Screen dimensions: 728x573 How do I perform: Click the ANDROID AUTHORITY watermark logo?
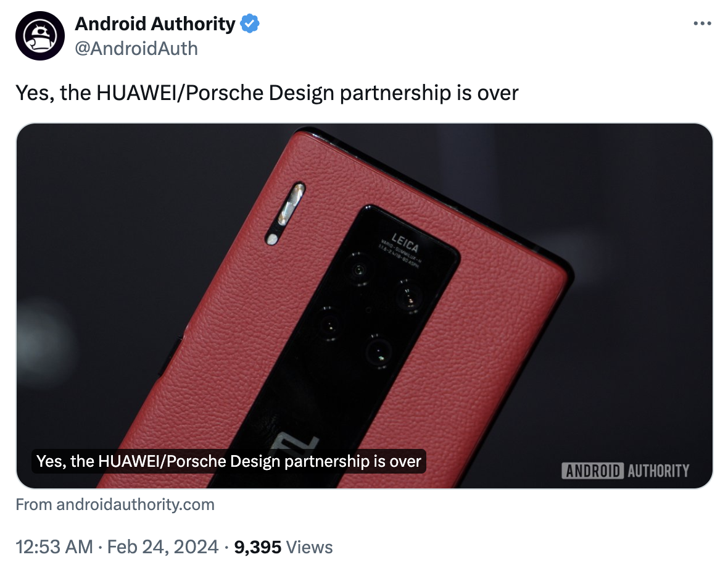(x=626, y=471)
